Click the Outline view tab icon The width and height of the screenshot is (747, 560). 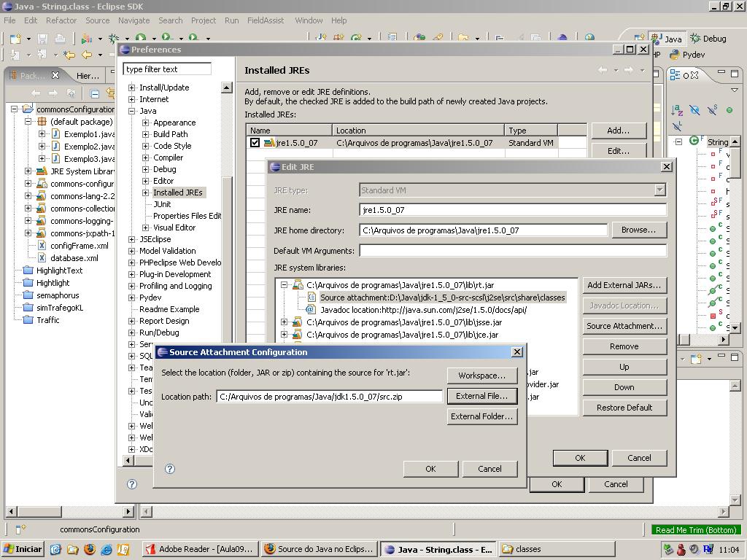tap(675, 75)
